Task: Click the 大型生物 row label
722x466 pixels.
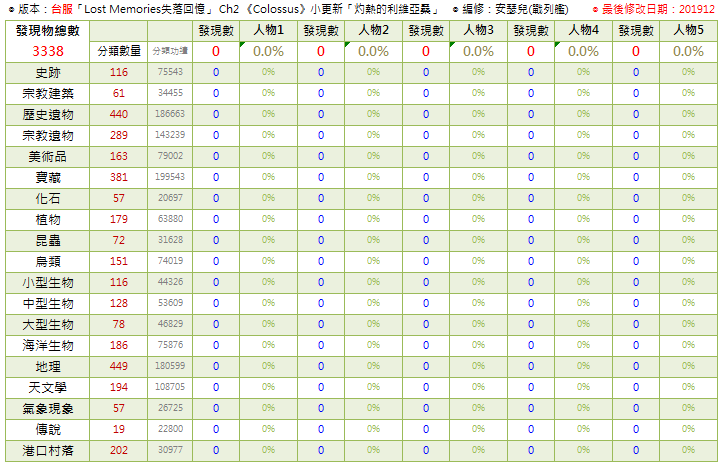Action: coord(47,325)
